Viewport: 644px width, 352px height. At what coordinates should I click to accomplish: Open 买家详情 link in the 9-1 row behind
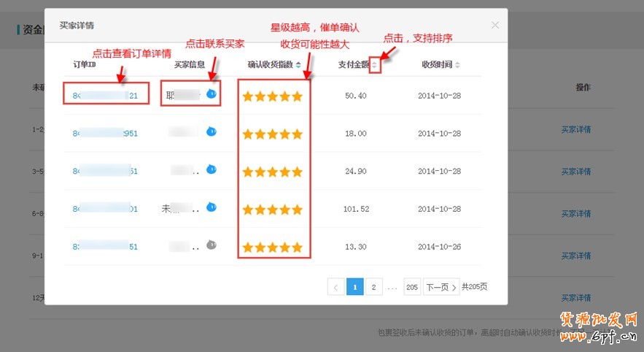pos(576,256)
